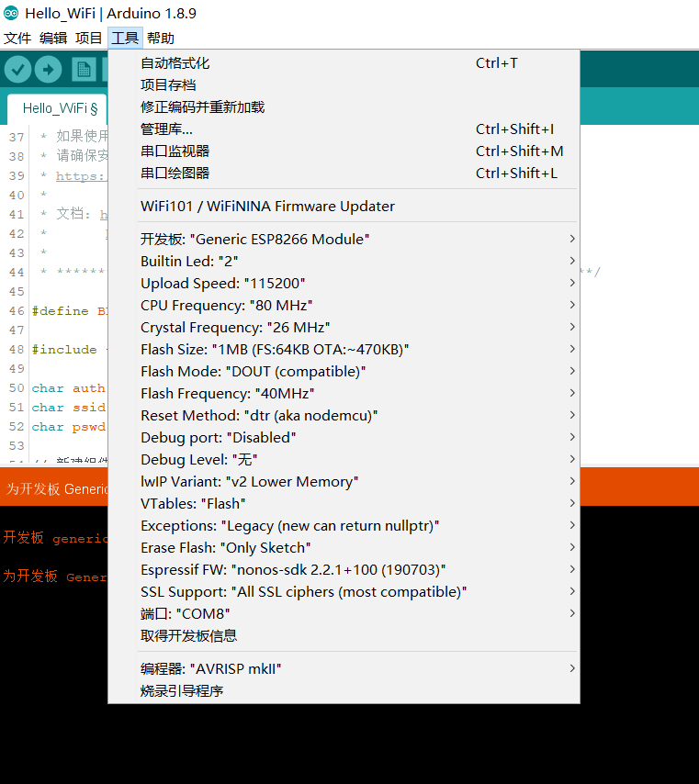This screenshot has width=699, height=784.
Task: Expand the VTables Flash submenu
Action: point(344,503)
